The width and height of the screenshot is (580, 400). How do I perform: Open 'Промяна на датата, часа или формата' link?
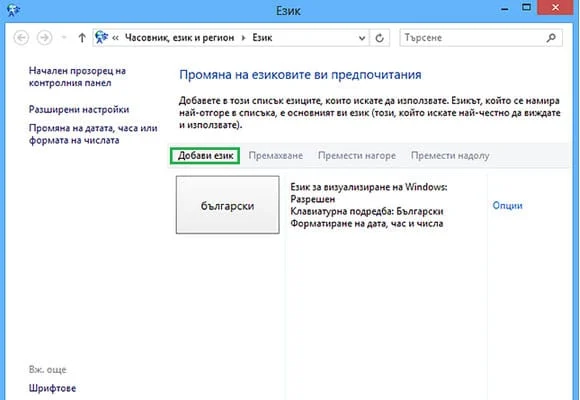click(93, 134)
